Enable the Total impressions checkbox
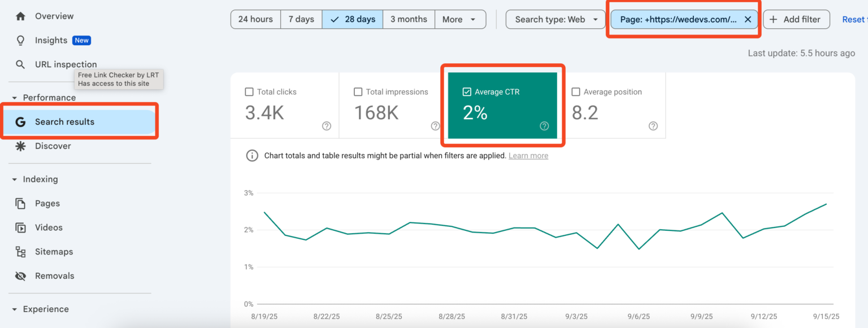The image size is (868, 328). pyautogui.click(x=358, y=91)
